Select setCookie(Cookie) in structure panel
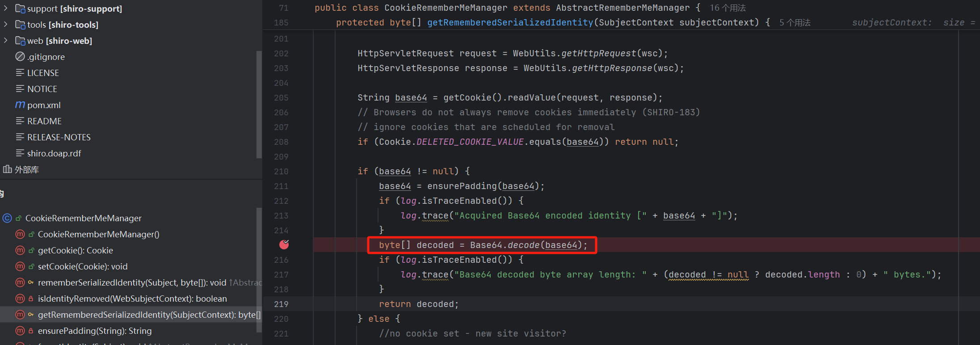The image size is (980, 345). tap(83, 266)
